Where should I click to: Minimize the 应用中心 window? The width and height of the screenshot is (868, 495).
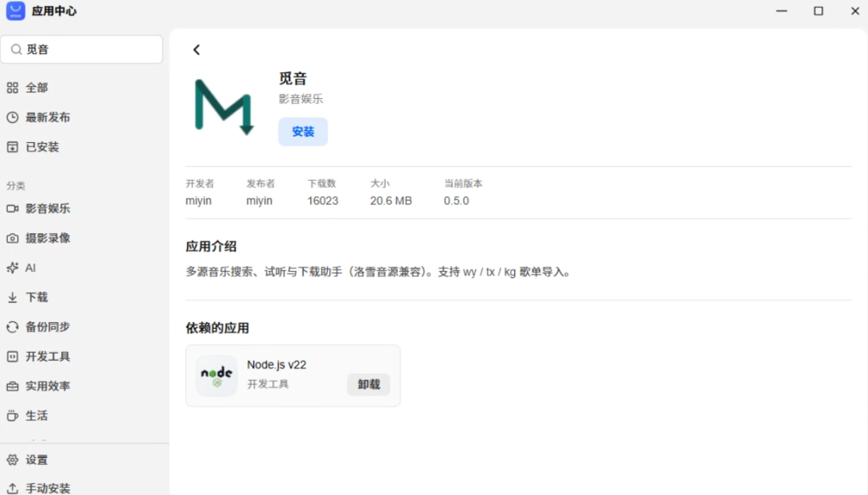pos(782,10)
